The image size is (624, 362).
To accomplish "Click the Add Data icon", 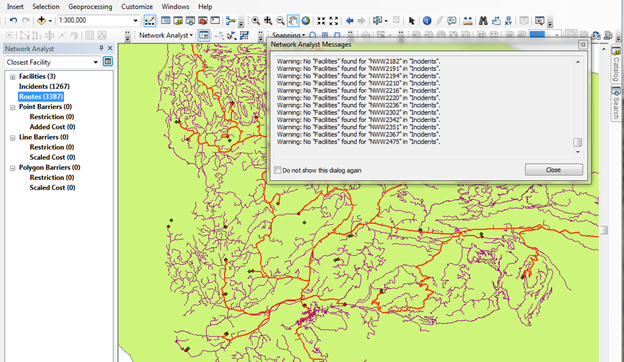I will [41, 20].
